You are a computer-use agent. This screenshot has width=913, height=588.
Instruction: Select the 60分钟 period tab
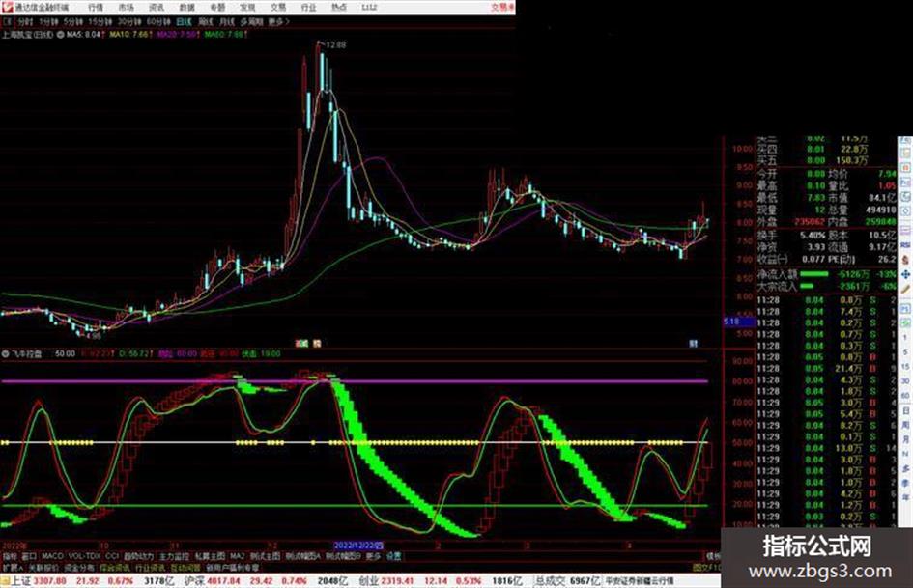click(157, 22)
